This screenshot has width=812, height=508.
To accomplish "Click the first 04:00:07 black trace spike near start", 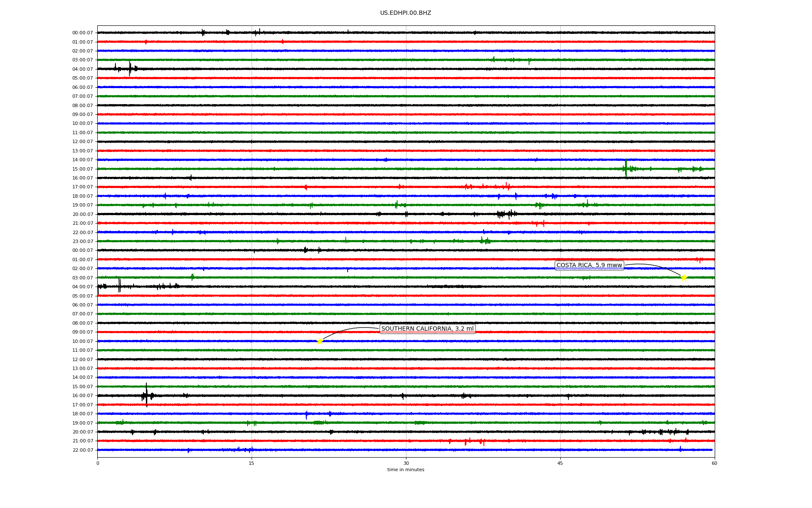I will point(130,69).
